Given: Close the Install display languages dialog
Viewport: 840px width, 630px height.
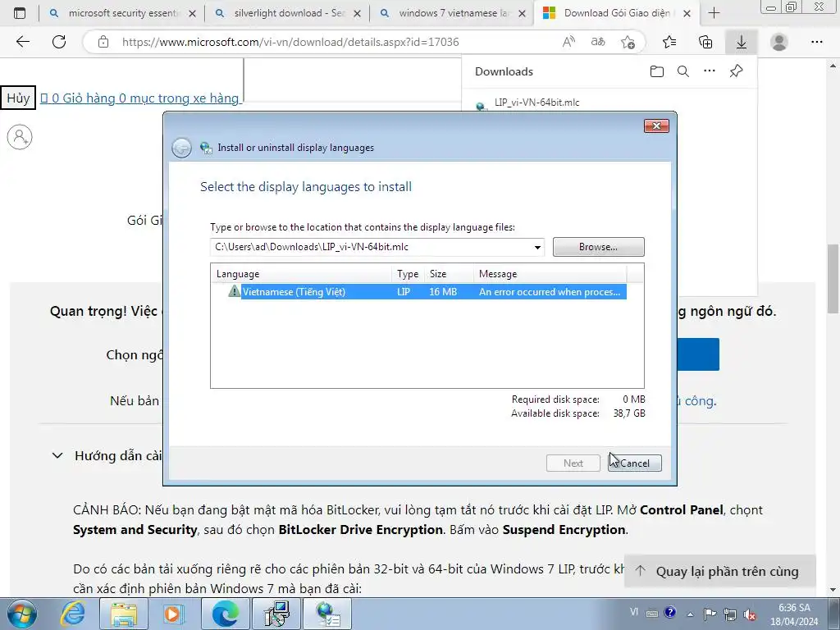Looking at the screenshot, I should coord(657,126).
